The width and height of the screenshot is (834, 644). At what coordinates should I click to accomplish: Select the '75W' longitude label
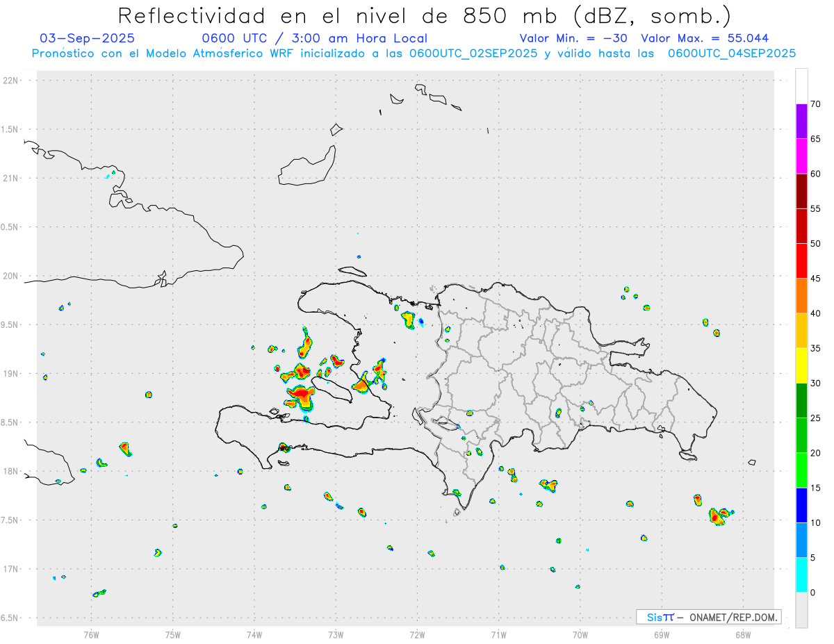pos(173,634)
